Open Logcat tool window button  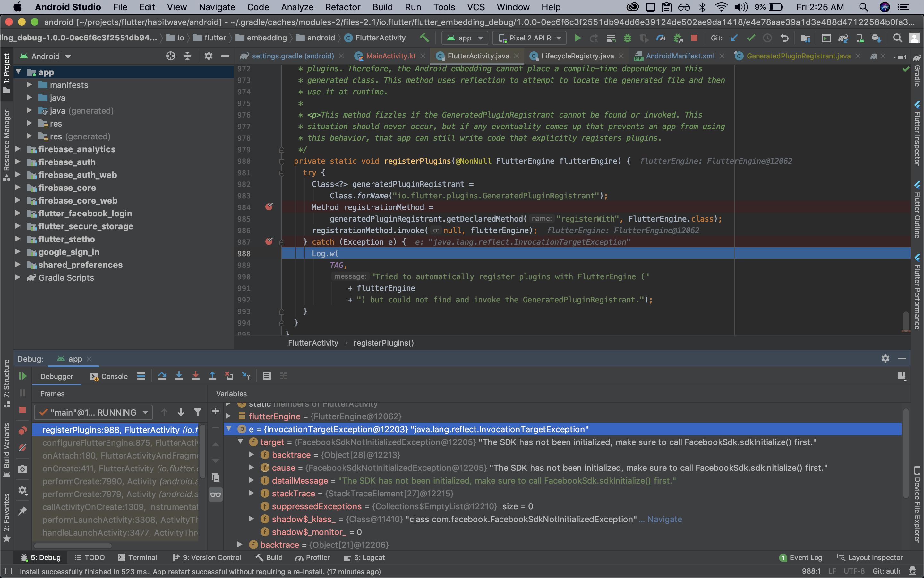coord(364,557)
